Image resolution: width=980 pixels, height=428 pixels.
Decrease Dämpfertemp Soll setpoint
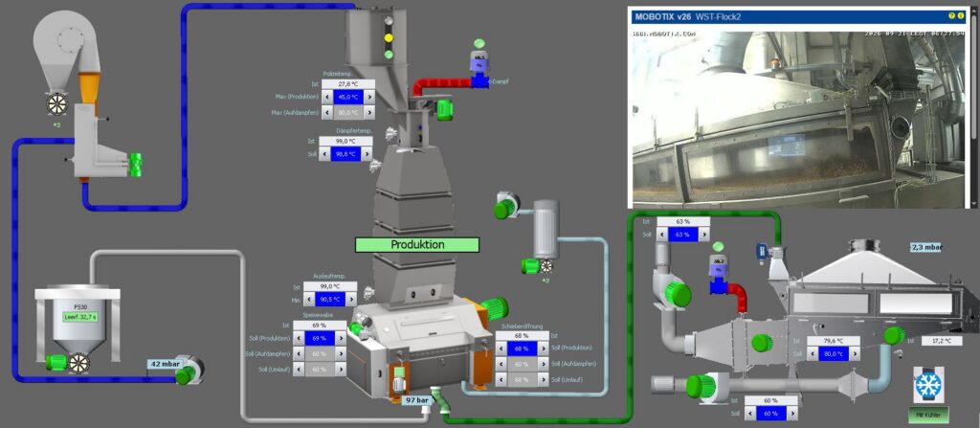(325, 154)
